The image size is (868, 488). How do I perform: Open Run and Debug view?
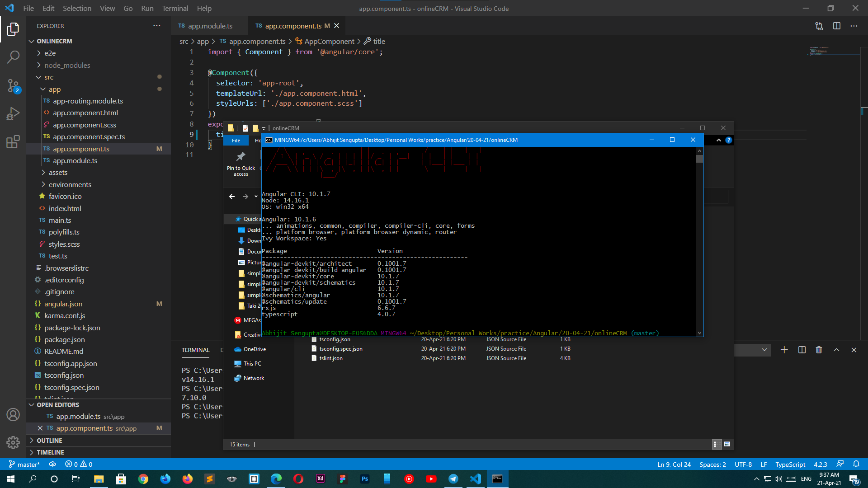[13, 113]
